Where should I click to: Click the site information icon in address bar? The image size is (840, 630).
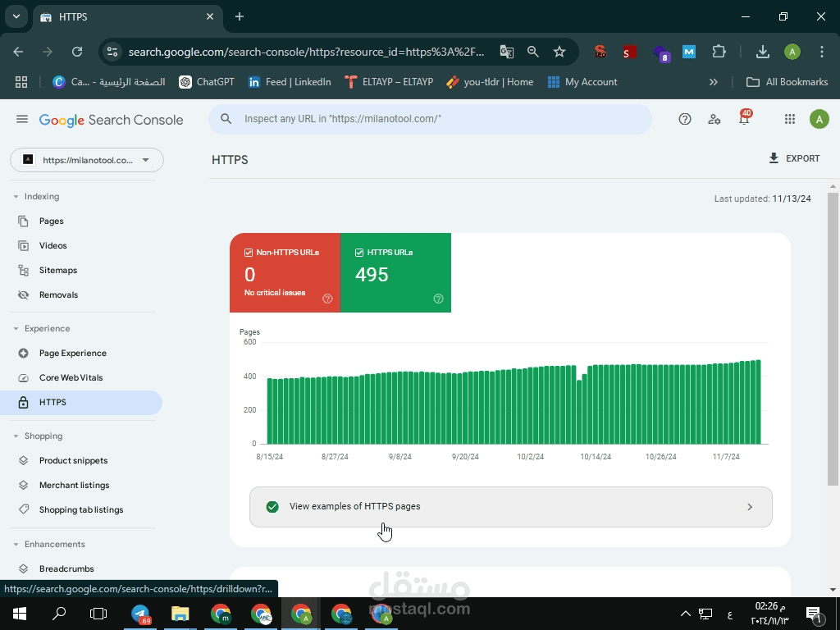(x=112, y=52)
